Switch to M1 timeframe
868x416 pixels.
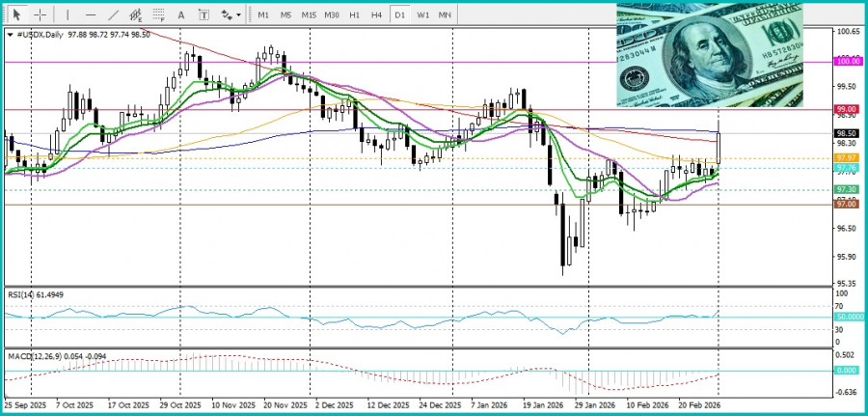[263, 15]
